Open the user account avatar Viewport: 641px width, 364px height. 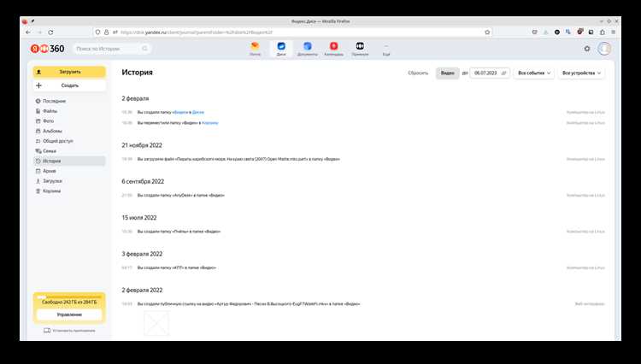coord(604,49)
